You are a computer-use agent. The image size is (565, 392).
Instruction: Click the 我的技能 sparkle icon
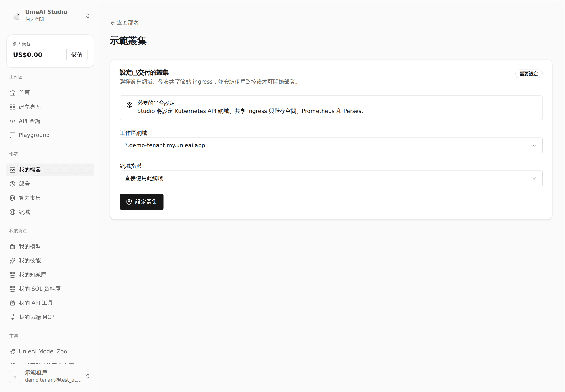13,261
